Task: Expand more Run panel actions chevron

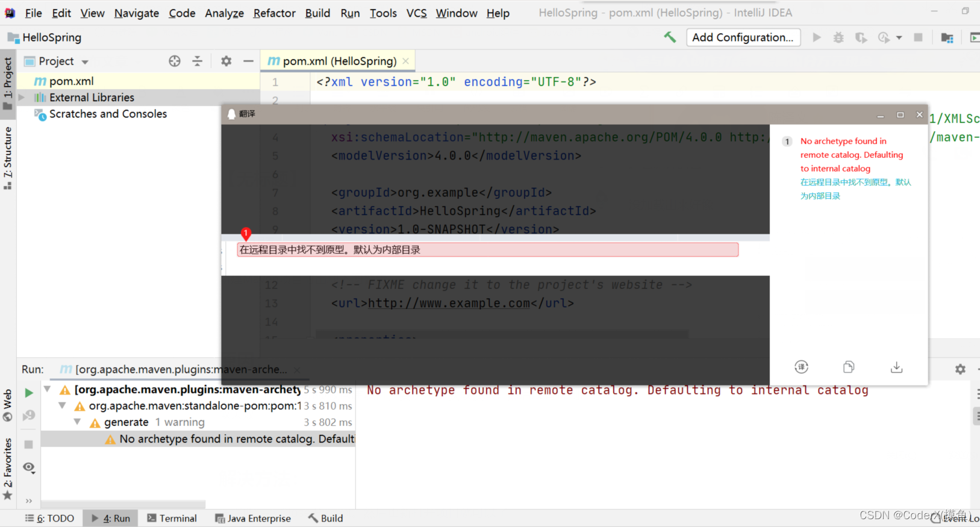Action: tap(29, 500)
